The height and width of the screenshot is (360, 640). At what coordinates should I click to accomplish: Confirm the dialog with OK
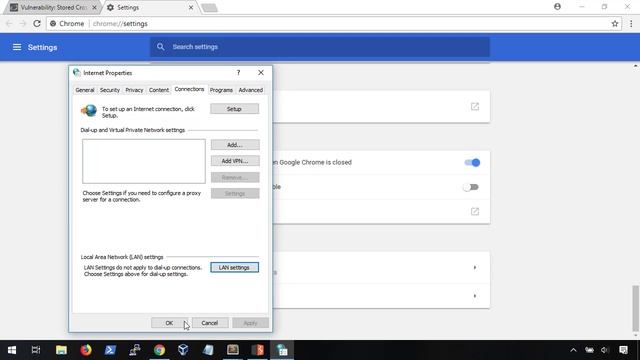point(169,323)
